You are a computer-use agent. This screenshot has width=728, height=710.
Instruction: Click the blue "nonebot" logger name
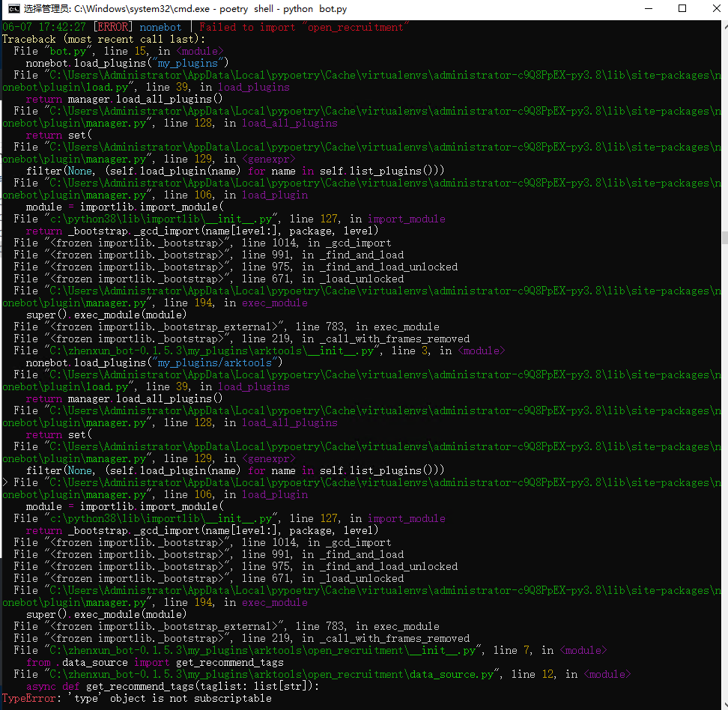pos(160,28)
